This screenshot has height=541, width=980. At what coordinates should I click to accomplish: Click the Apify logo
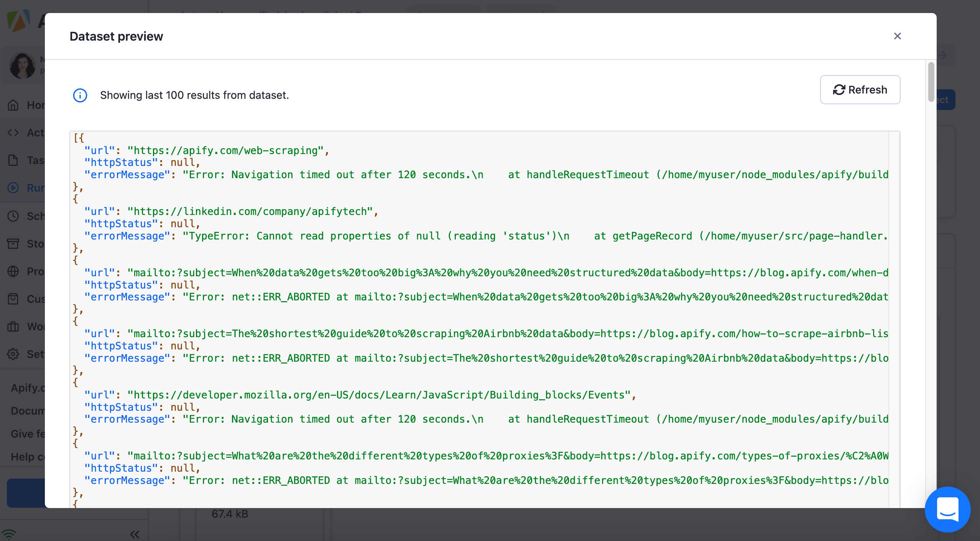[x=18, y=21]
